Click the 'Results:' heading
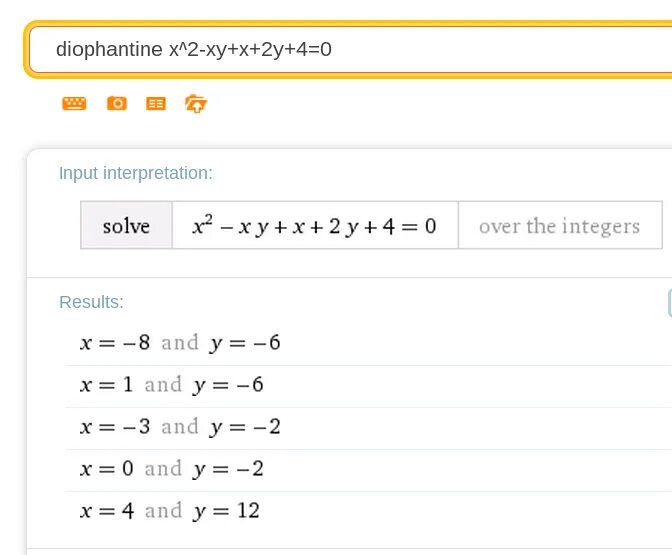This screenshot has width=672, height=555. point(91,302)
